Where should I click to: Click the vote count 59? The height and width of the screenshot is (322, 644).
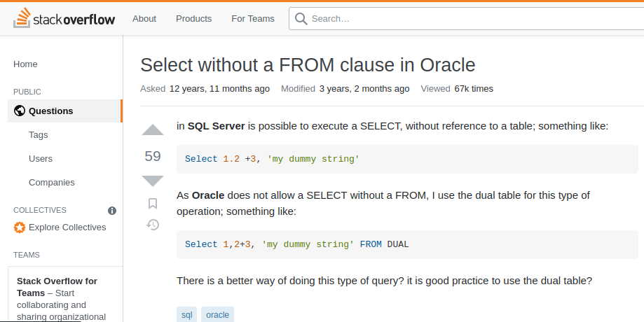(x=153, y=156)
